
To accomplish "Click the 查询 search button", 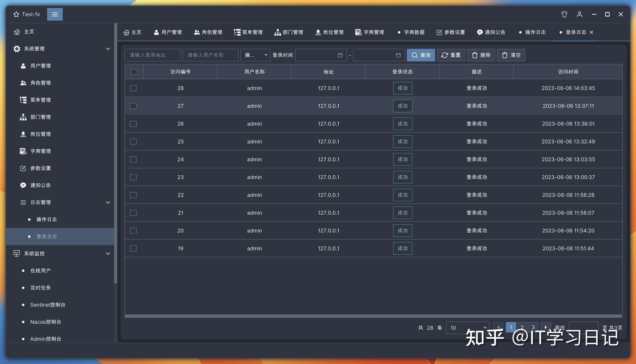I will (421, 55).
